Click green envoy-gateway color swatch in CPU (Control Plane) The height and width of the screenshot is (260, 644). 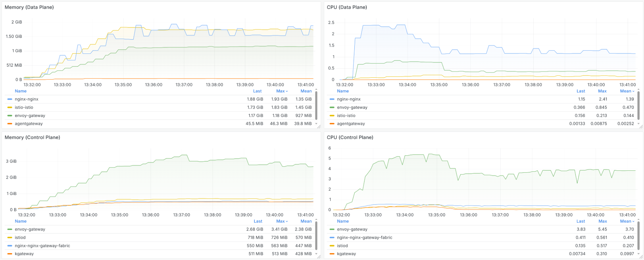tap(332, 229)
